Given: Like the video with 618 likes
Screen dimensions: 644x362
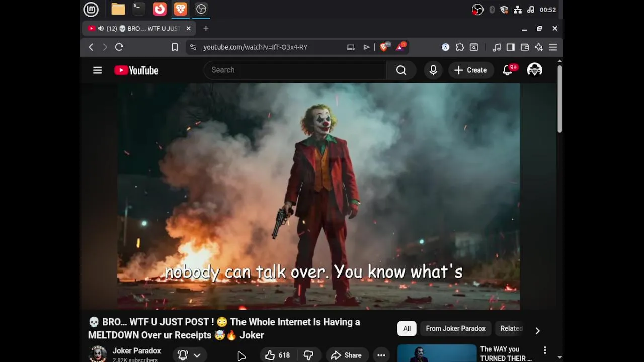Looking at the screenshot, I should (278, 355).
